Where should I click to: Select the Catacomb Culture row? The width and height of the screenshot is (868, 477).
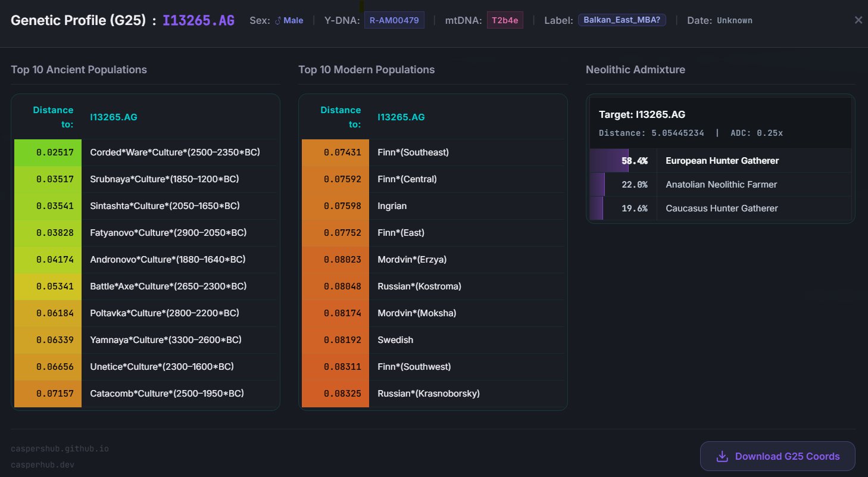tap(145, 394)
